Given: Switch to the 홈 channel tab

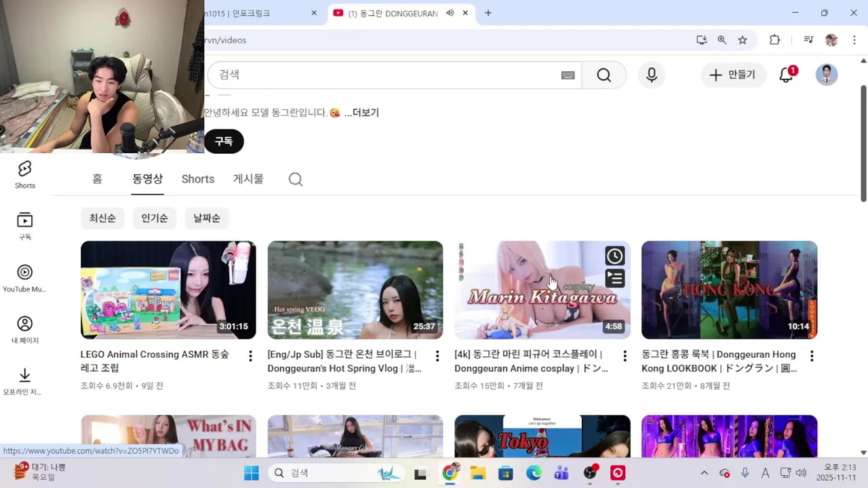Looking at the screenshot, I should [x=97, y=179].
